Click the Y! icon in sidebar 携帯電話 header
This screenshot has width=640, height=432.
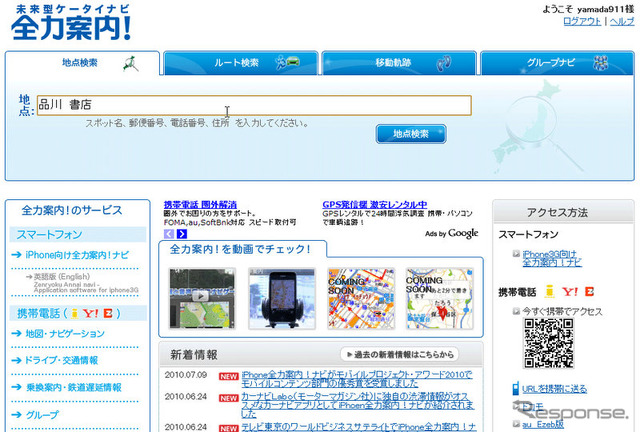90,314
